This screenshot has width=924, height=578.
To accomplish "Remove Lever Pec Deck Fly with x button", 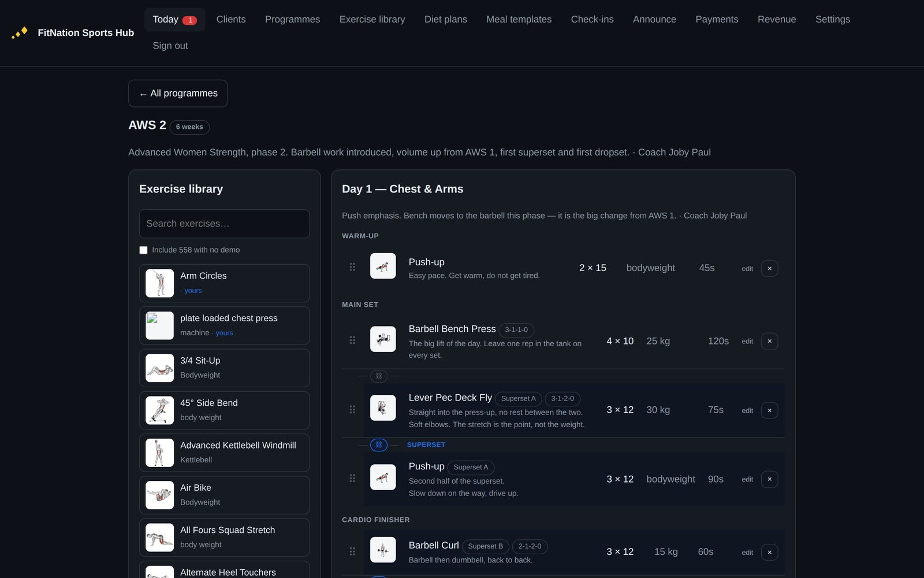I will pyautogui.click(x=769, y=410).
